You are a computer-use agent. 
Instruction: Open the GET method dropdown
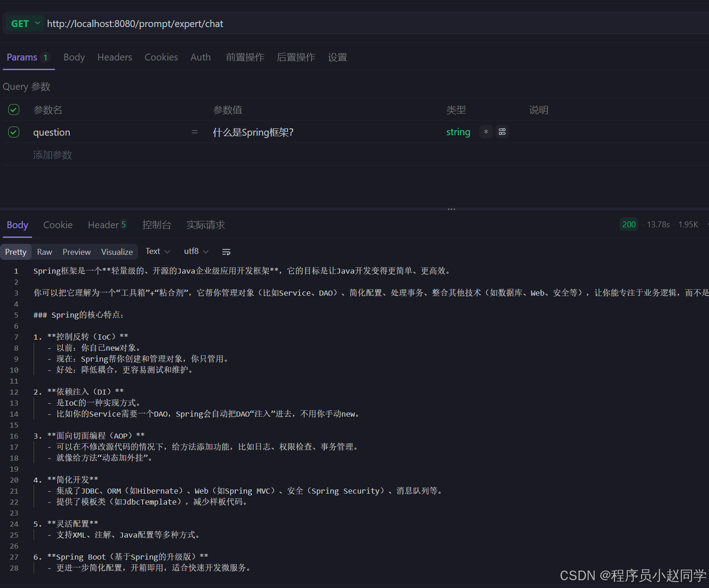(x=38, y=23)
